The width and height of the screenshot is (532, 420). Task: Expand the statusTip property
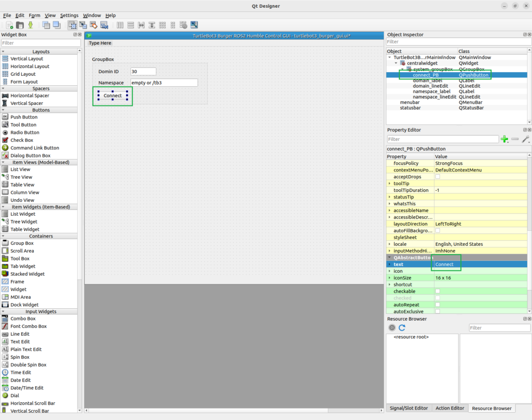point(390,197)
